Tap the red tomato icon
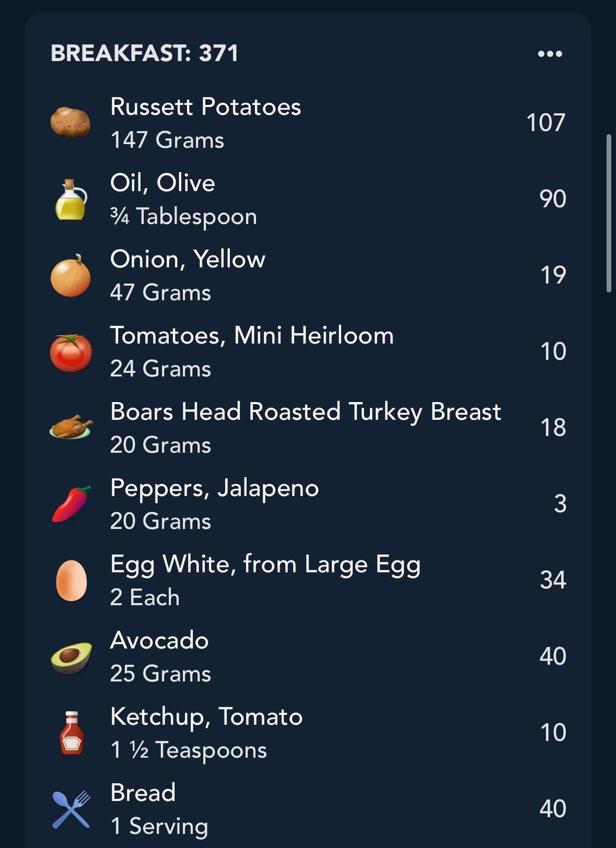This screenshot has height=848, width=616. pos(71,352)
